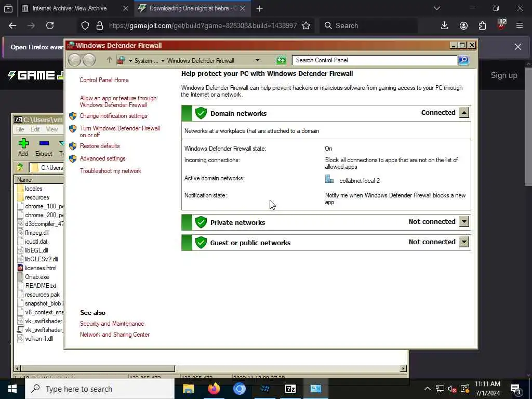Open the notification center icon
This screenshot has height=399, width=532.
click(x=516, y=389)
